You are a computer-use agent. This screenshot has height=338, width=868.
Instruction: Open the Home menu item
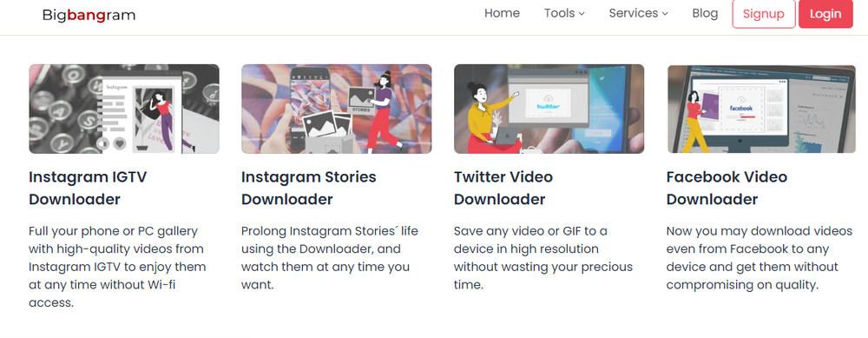pos(502,13)
